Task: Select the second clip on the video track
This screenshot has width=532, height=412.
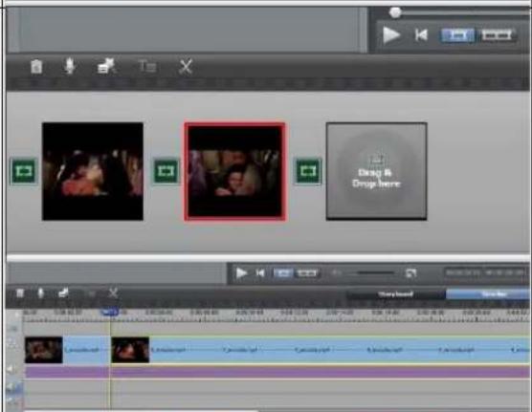Action: tap(321, 350)
